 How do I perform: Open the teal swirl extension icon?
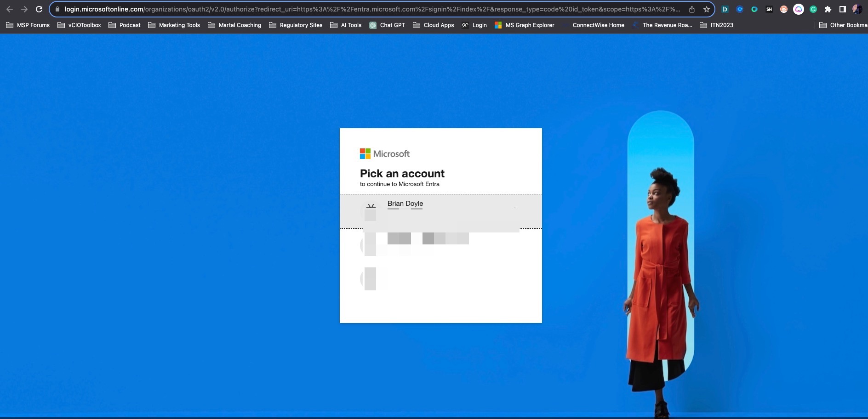(754, 9)
